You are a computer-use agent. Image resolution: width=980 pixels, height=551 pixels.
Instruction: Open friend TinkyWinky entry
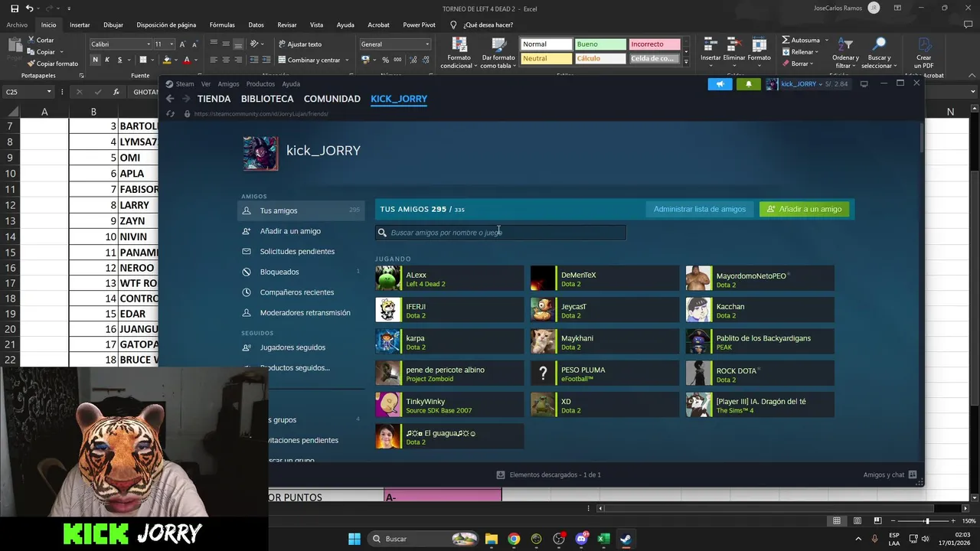449,405
